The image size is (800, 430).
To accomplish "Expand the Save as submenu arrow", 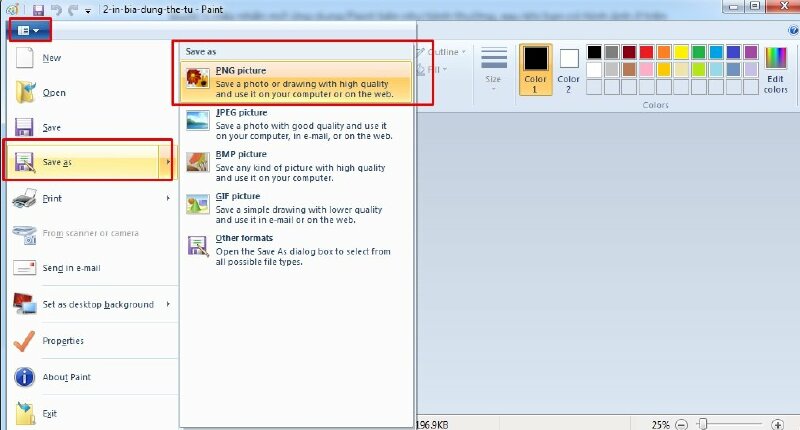I will coord(168,162).
